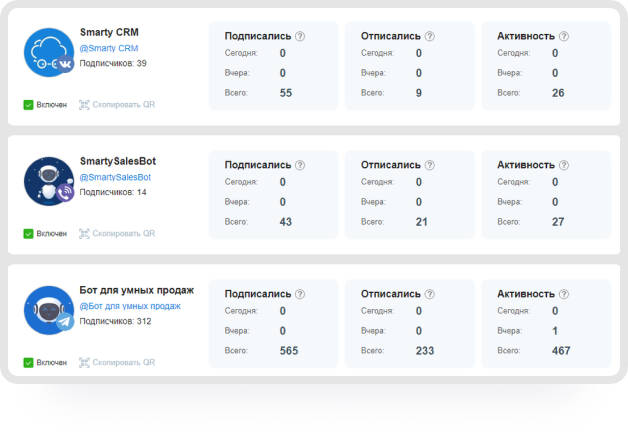Click help icon beside Отписались in Бот для умных продаж card
The height and width of the screenshot is (444, 628).
[430, 294]
